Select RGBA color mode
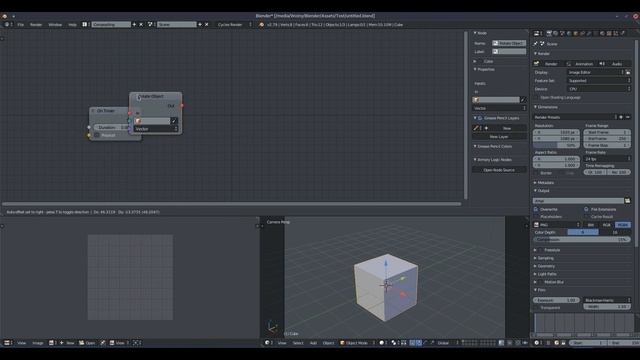The image size is (640, 360). pos(623,225)
